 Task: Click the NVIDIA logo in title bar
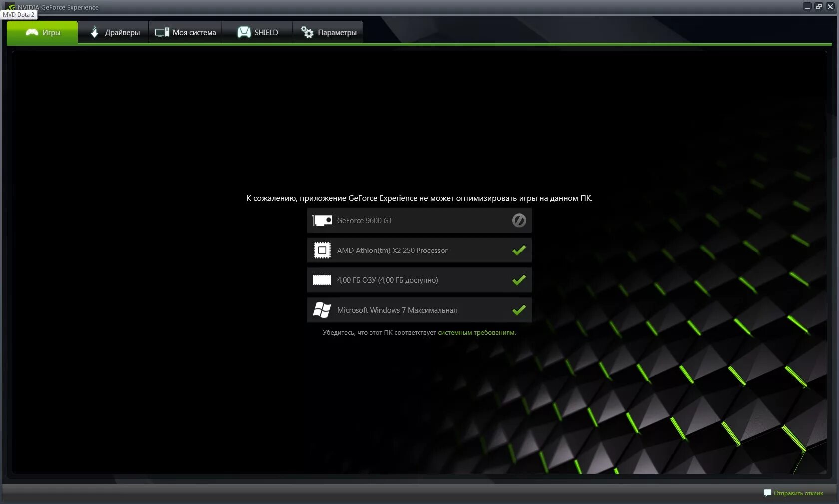tap(10, 6)
